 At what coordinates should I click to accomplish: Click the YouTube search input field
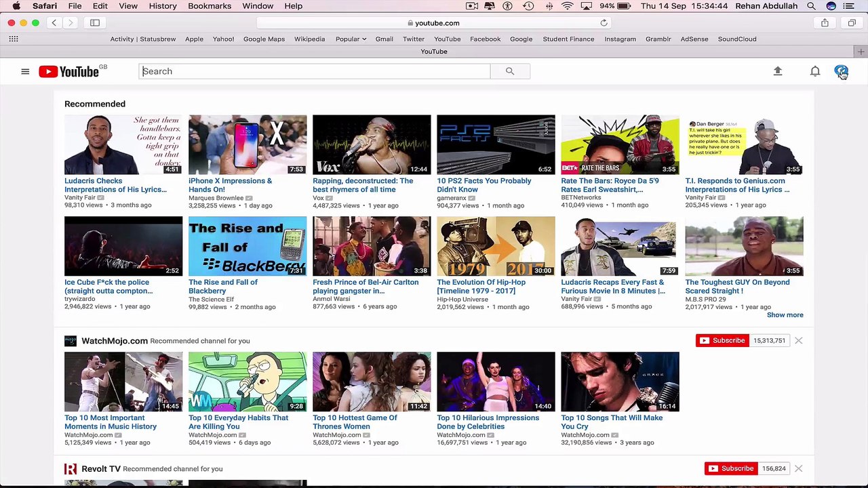click(315, 71)
